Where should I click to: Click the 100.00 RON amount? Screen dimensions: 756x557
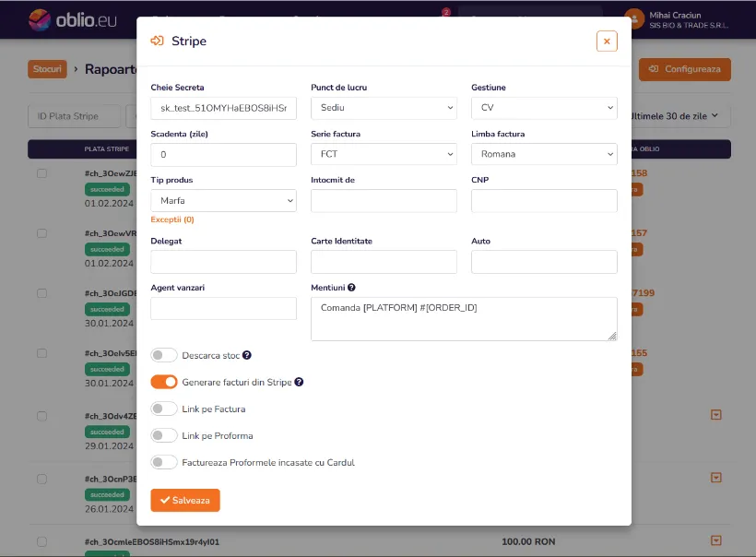[x=528, y=541]
